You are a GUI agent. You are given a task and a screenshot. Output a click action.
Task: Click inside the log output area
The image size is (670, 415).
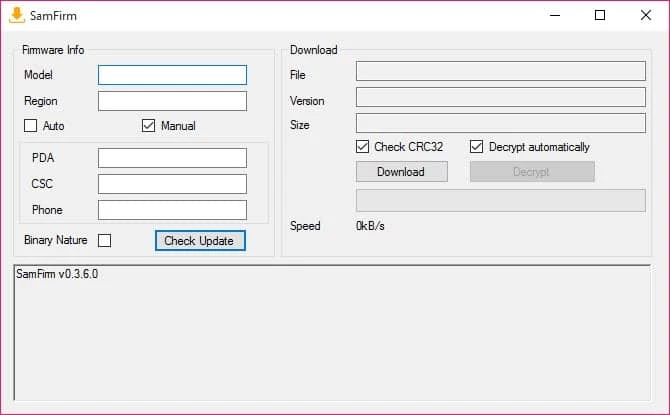[334, 335]
